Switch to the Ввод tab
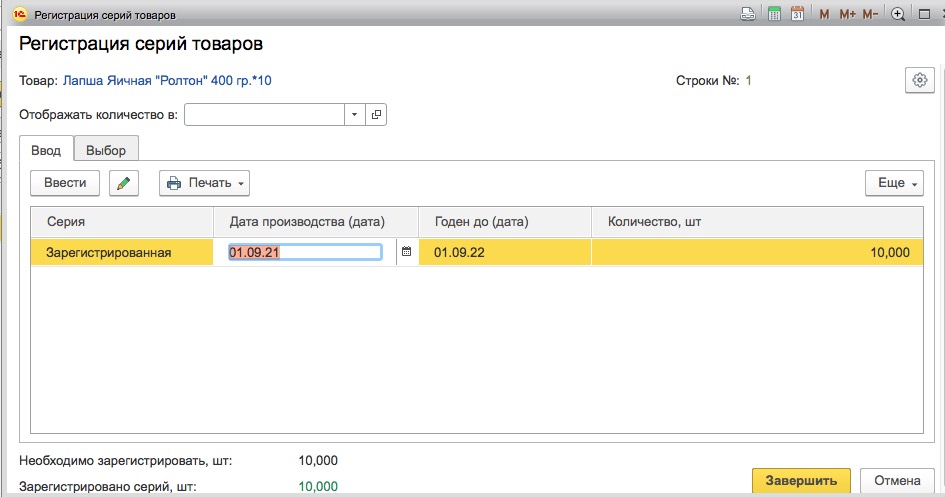Viewport: 945px width, 497px height. pyautogui.click(x=46, y=150)
